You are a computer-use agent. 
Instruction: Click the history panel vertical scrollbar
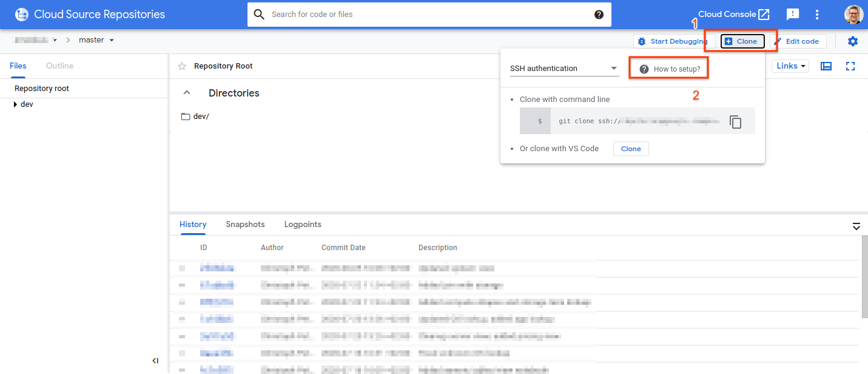[x=864, y=276]
